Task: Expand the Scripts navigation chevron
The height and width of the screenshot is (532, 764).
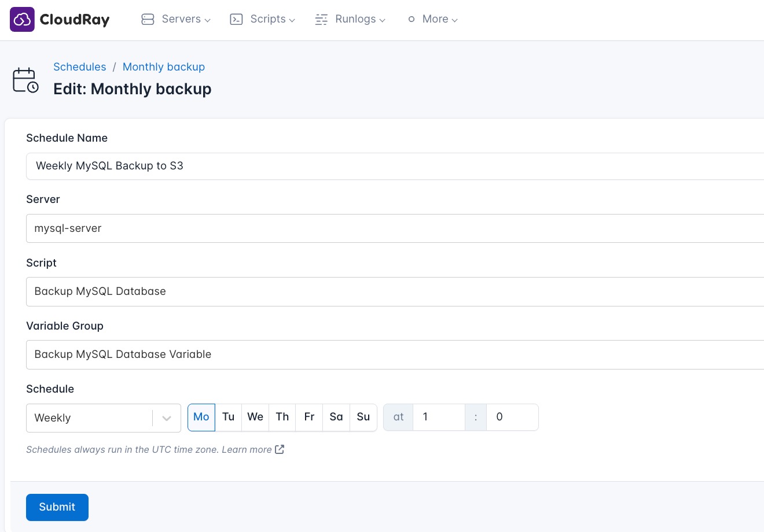Action: tap(292, 20)
